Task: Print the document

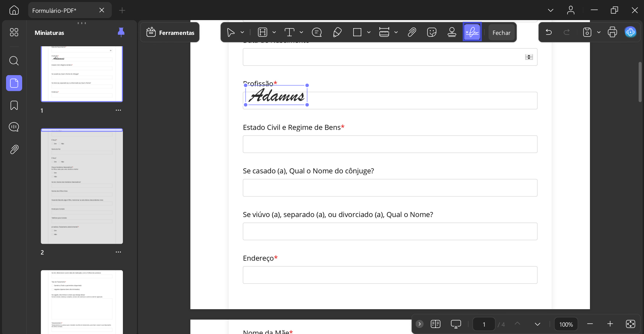Action: click(612, 32)
